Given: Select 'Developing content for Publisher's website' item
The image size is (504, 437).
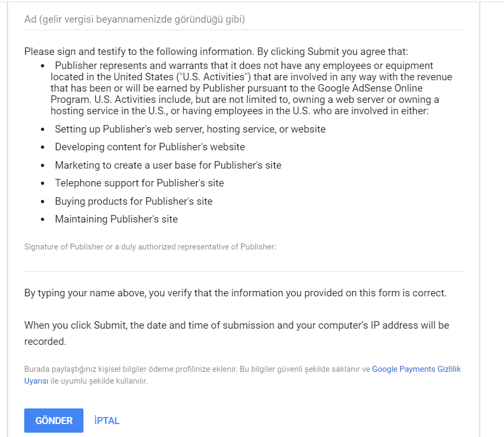Looking at the screenshot, I should pos(150,147).
